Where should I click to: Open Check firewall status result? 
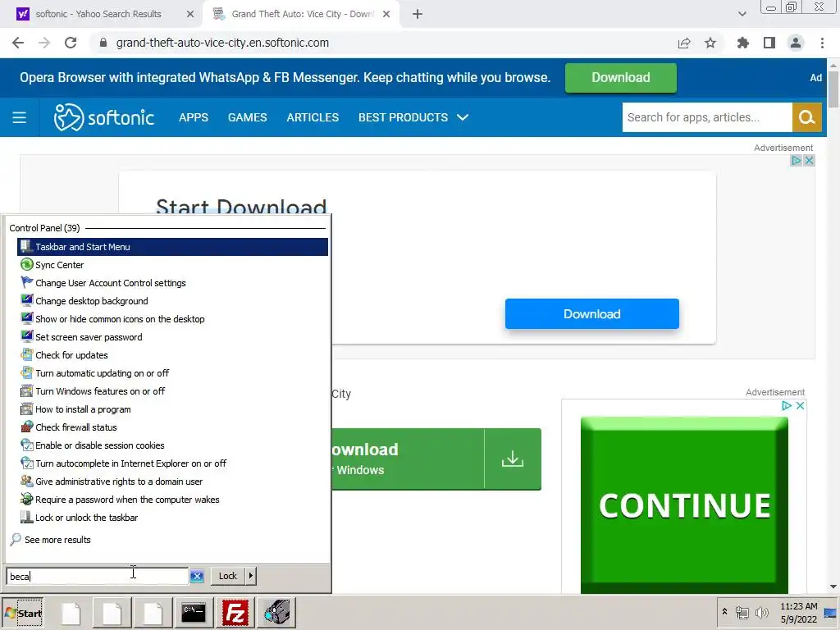tap(172, 427)
